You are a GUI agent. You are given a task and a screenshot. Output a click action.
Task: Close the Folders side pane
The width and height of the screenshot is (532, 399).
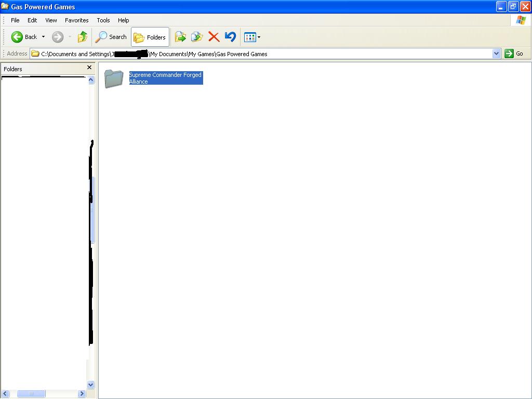(x=89, y=68)
